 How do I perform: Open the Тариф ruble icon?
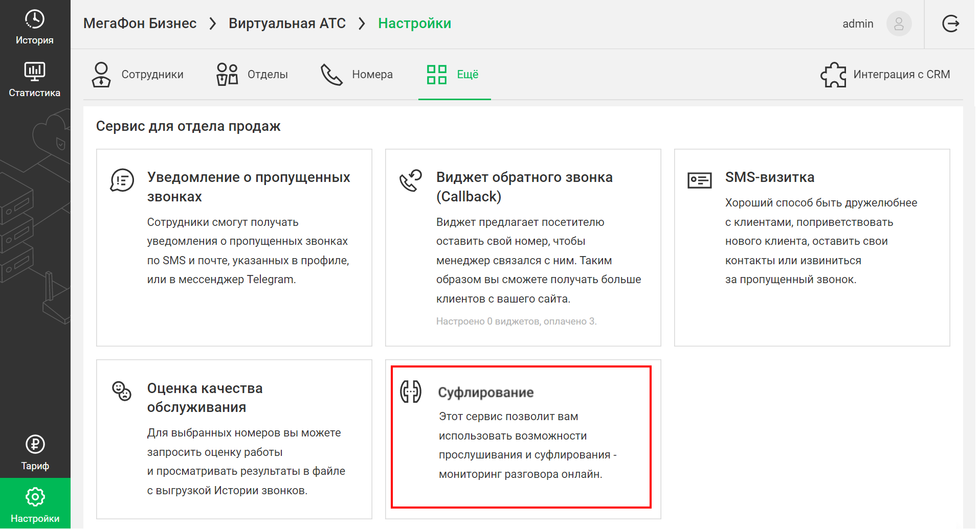(x=35, y=445)
